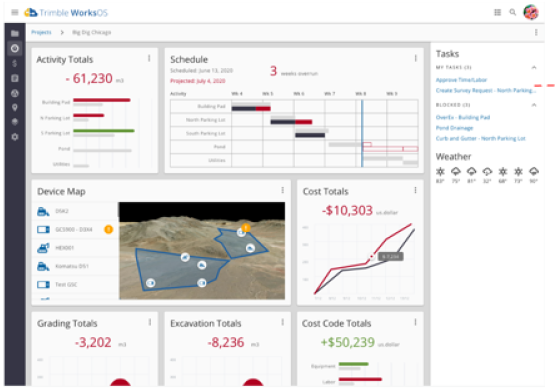Go to Projects breadcrumb link
555x392 pixels.
[x=41, y=32]
